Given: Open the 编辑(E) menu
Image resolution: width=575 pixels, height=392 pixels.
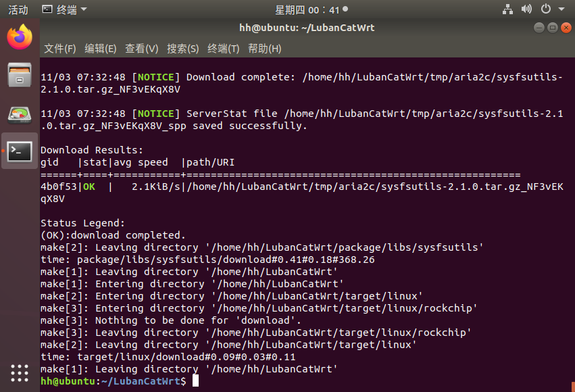Looking at the screenshot, I should click(x=101, y=49).
